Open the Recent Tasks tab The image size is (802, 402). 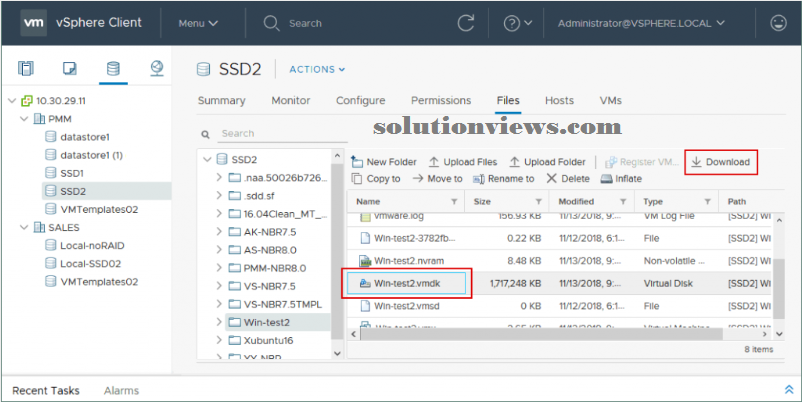pos(46,391)
